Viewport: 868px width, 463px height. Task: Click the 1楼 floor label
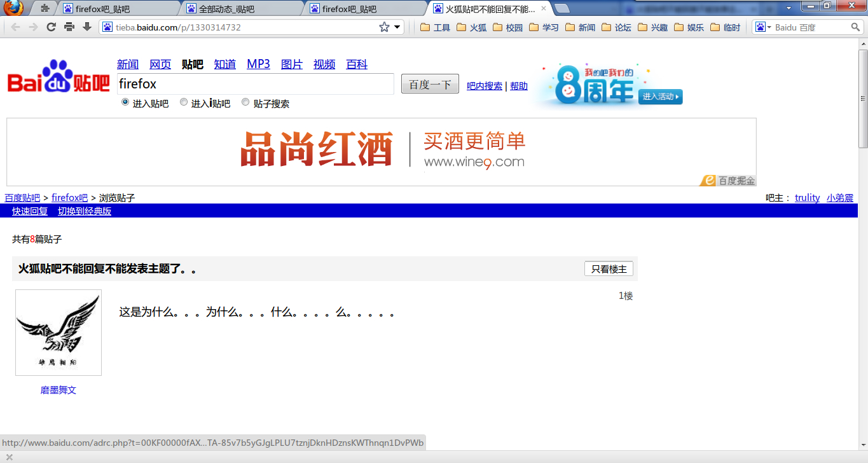click(x=626, y=296)
